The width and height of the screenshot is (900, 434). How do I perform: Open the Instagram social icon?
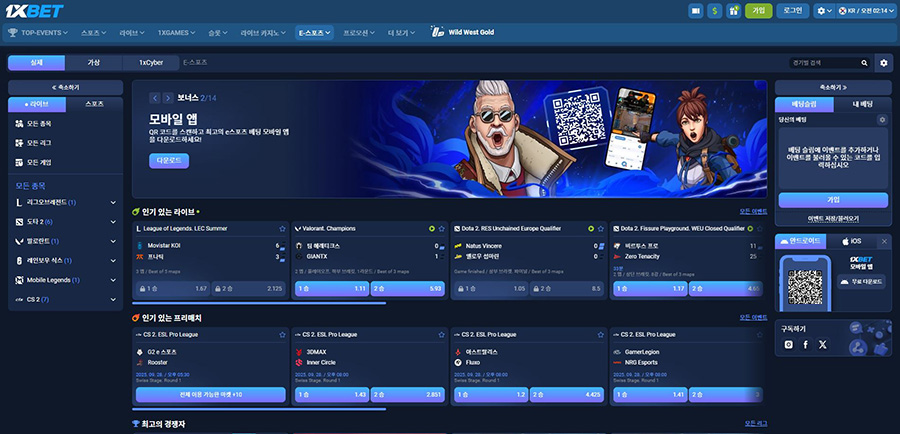pyautogui.click(x=789, y=344)
